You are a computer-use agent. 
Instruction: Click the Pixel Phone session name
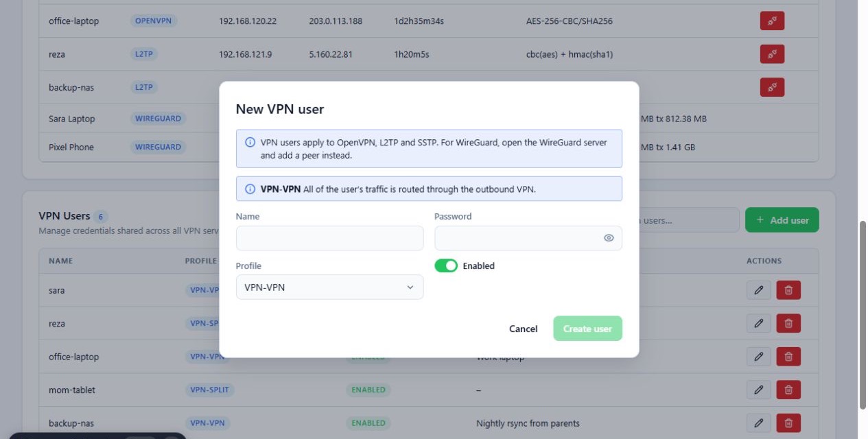(71, 147)
